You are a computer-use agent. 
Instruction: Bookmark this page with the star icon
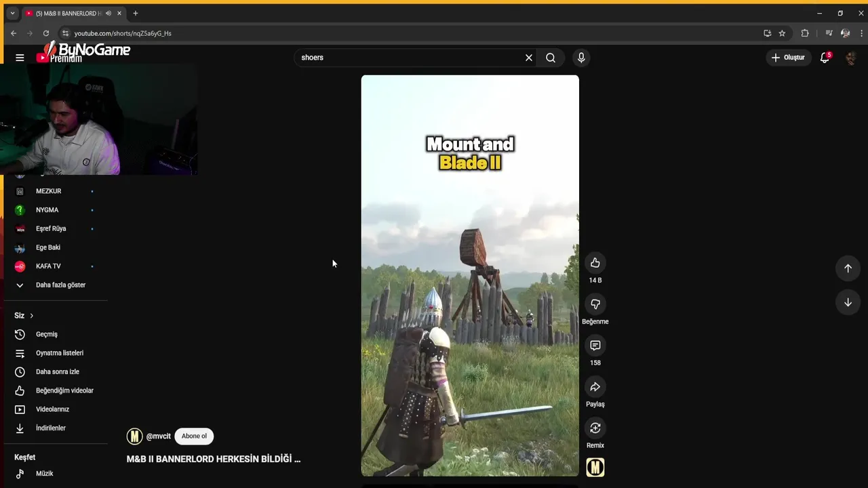click(782, 33)
